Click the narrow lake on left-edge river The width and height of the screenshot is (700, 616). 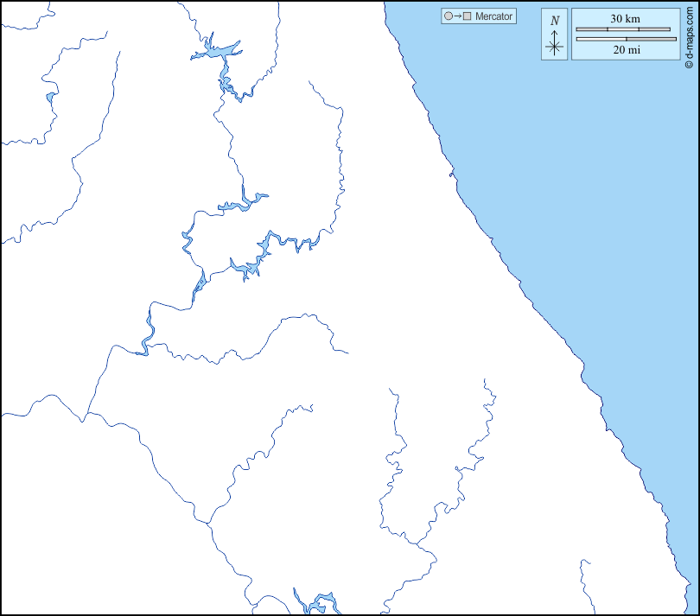tap(50, 95)
